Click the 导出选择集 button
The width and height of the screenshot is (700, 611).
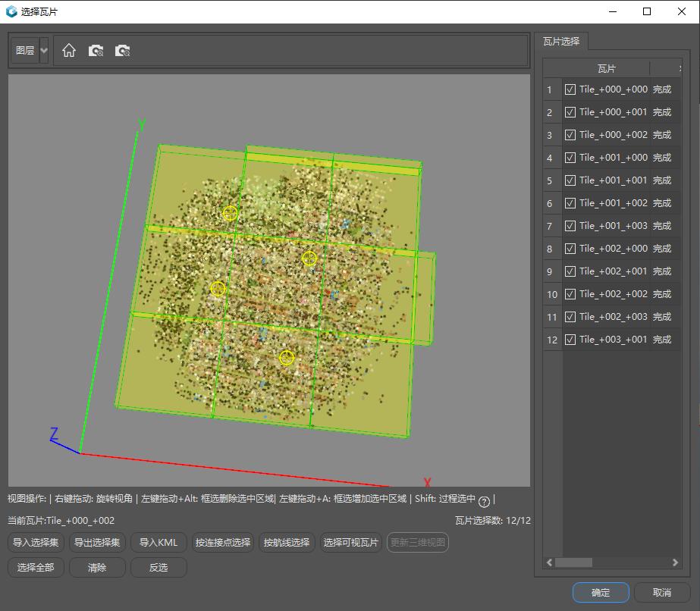pos(97,542)
